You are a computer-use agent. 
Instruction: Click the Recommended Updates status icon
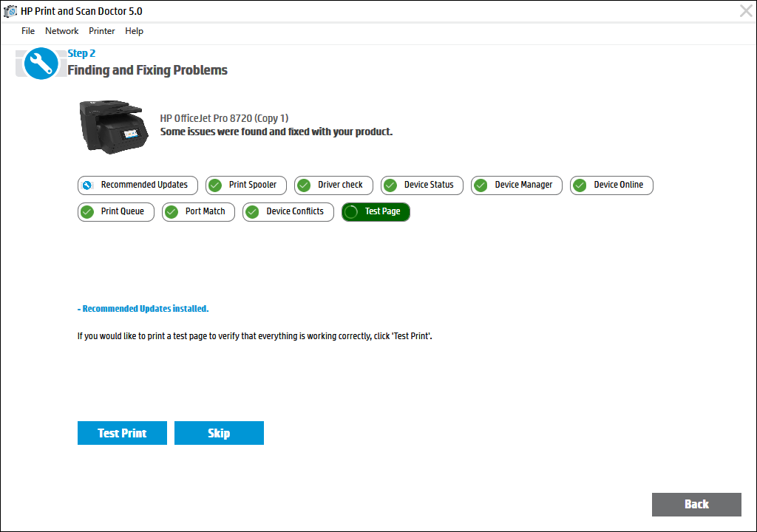click(x=87, y=185)
